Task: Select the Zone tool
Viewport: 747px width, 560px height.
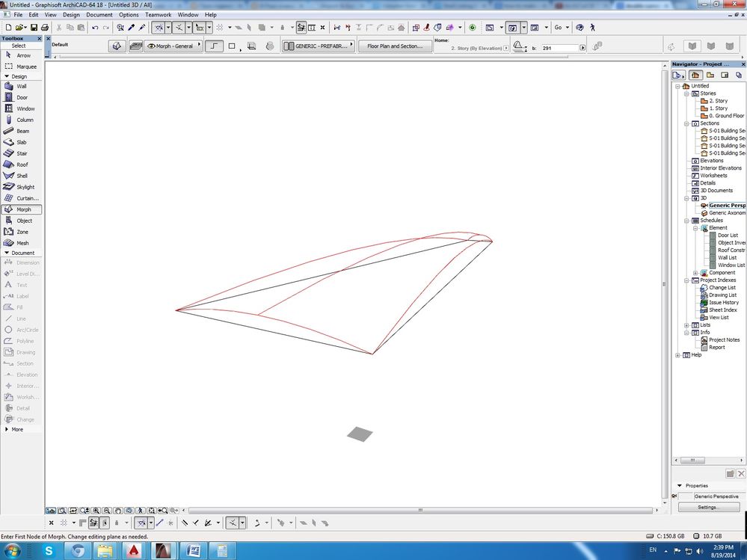Action: [22, 232]
